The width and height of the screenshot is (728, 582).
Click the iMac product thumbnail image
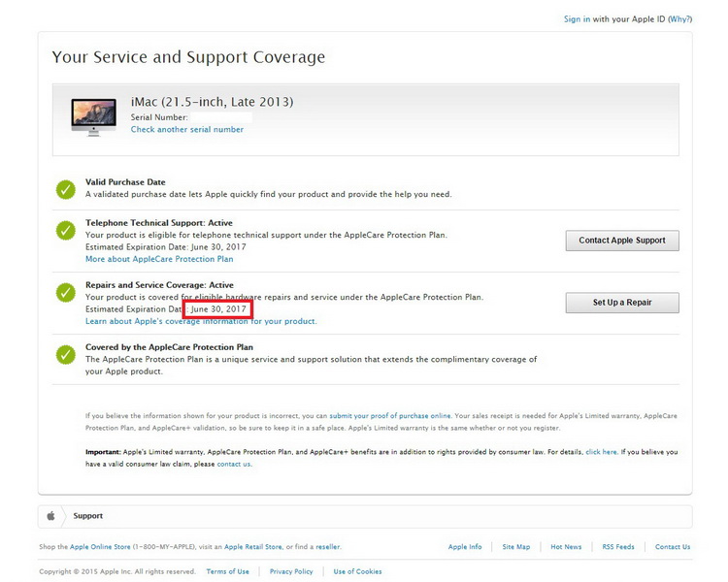tap(94, 117)
